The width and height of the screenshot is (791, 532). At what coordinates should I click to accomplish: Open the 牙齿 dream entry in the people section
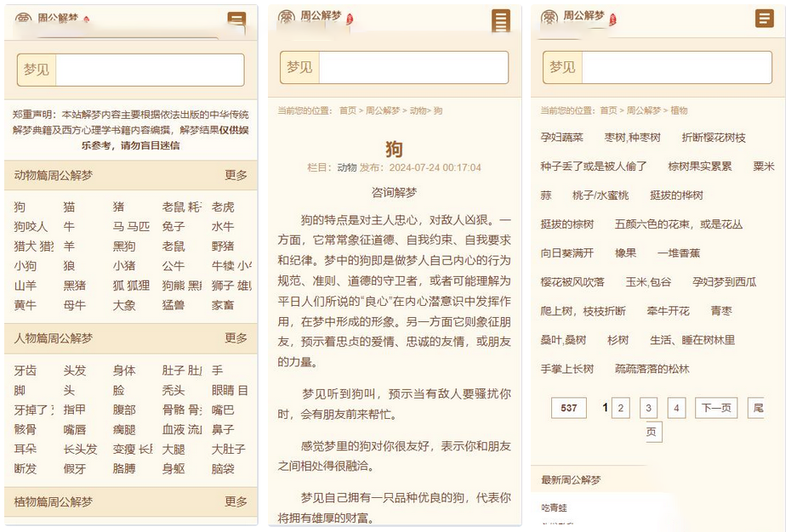pyautogui.click(x=26, y=370)
